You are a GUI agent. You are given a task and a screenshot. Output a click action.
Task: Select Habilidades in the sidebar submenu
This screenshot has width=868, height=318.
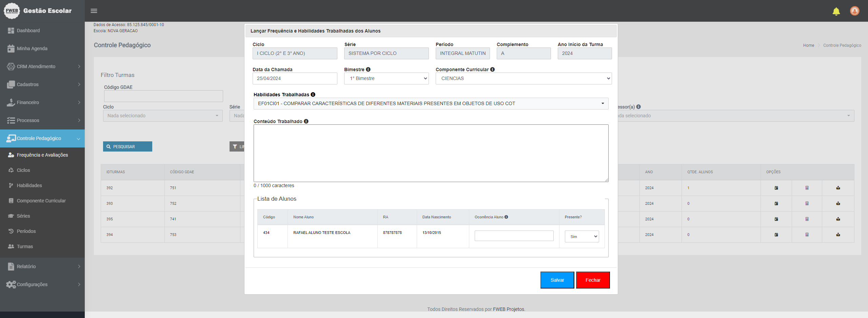pos(29,185)
